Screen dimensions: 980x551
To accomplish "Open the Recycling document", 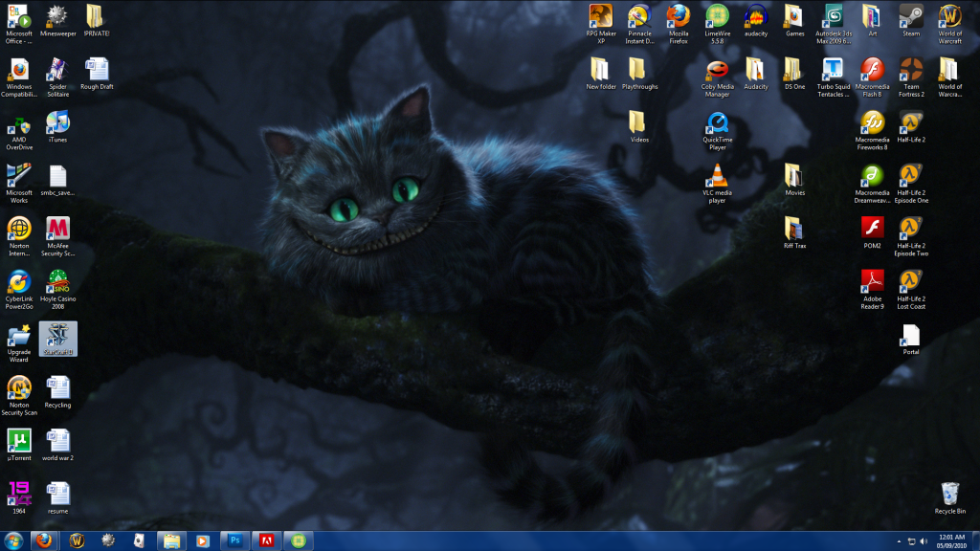I will point(58,391).
